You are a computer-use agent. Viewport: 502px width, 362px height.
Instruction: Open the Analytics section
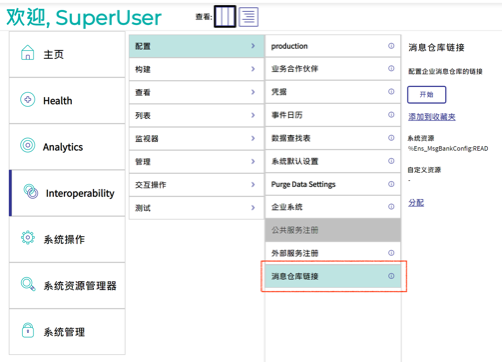tap(67, 147)
